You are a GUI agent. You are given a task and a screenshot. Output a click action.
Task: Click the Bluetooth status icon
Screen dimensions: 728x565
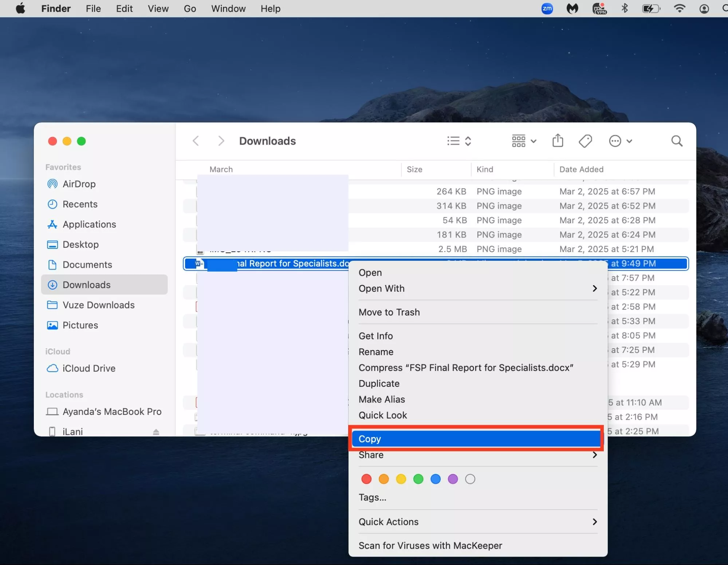(625, 8)
